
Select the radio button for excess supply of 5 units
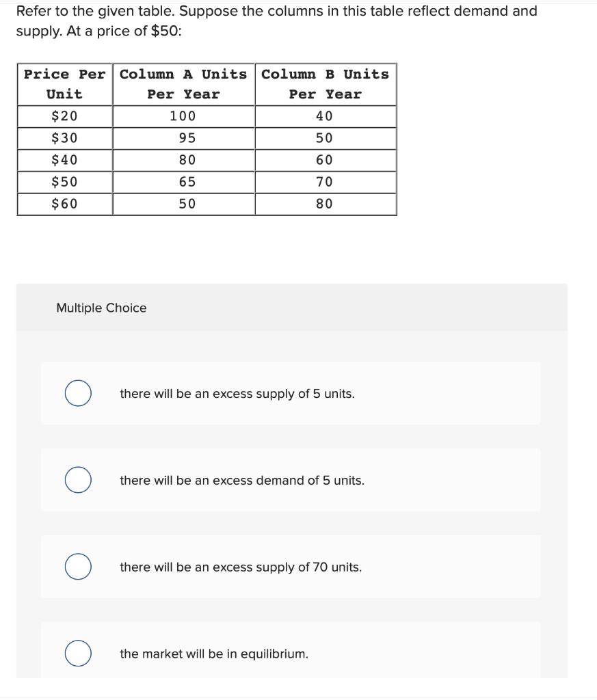77,393
